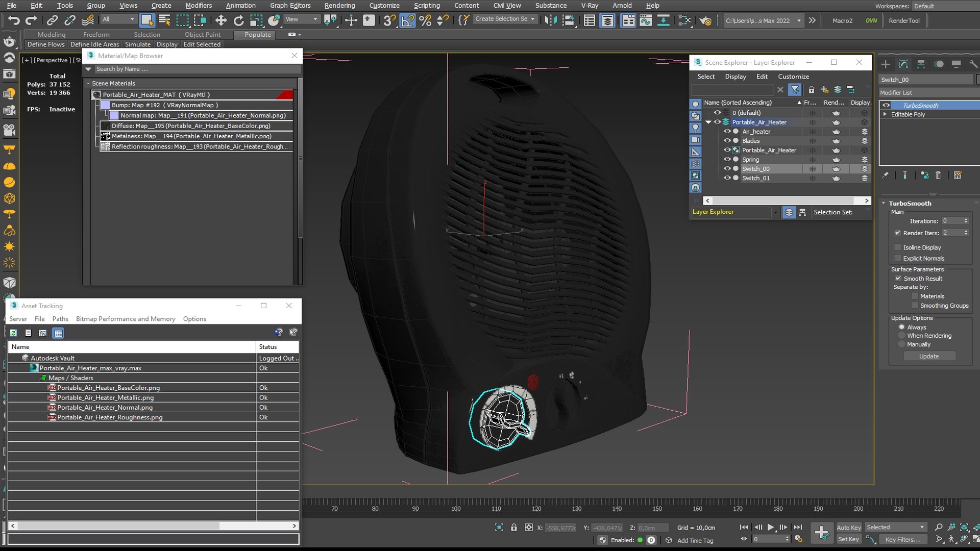Click the Auto Key button
This screenshot has height=551, width=980.
pos(848,528)
